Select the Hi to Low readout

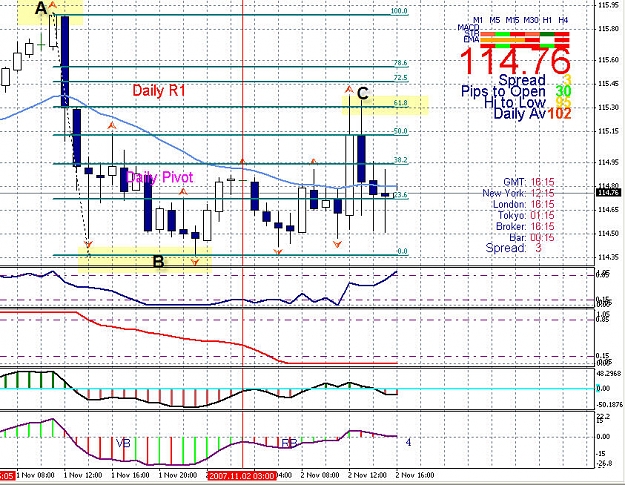click(527, 102)
